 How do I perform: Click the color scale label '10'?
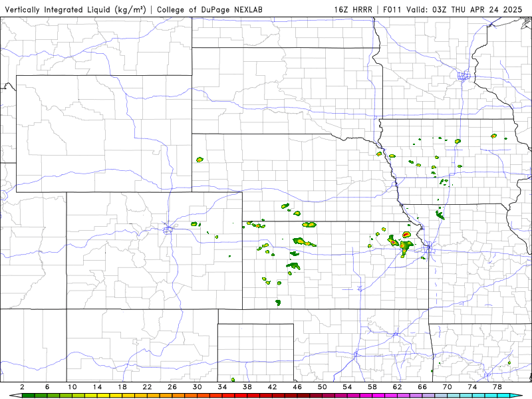[72, 387]
